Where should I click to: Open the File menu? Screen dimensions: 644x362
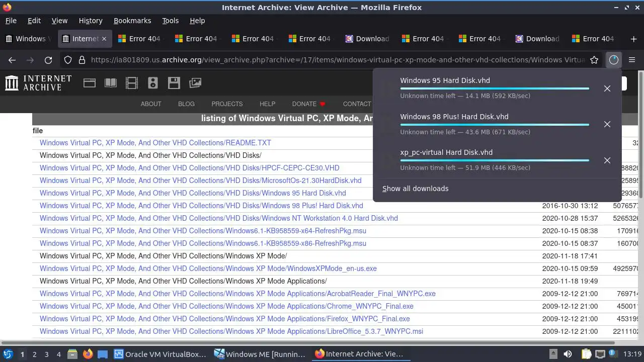point(11,21)
